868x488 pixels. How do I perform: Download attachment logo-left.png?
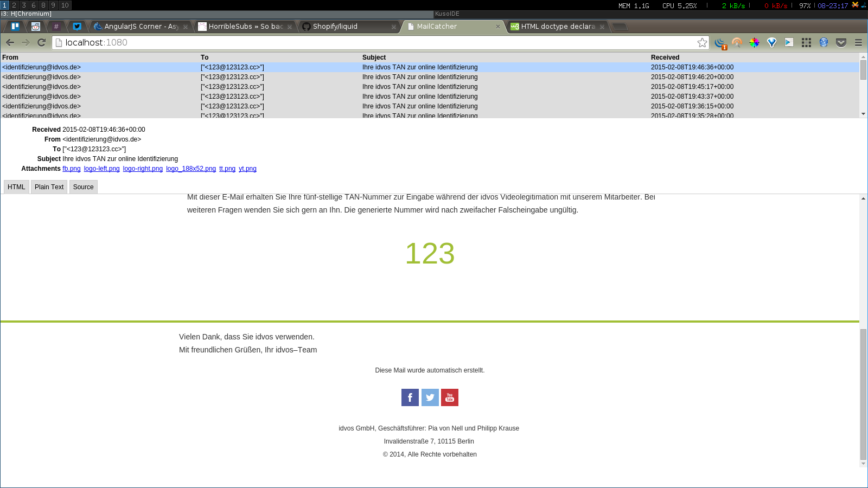click(x=102, y=169)
